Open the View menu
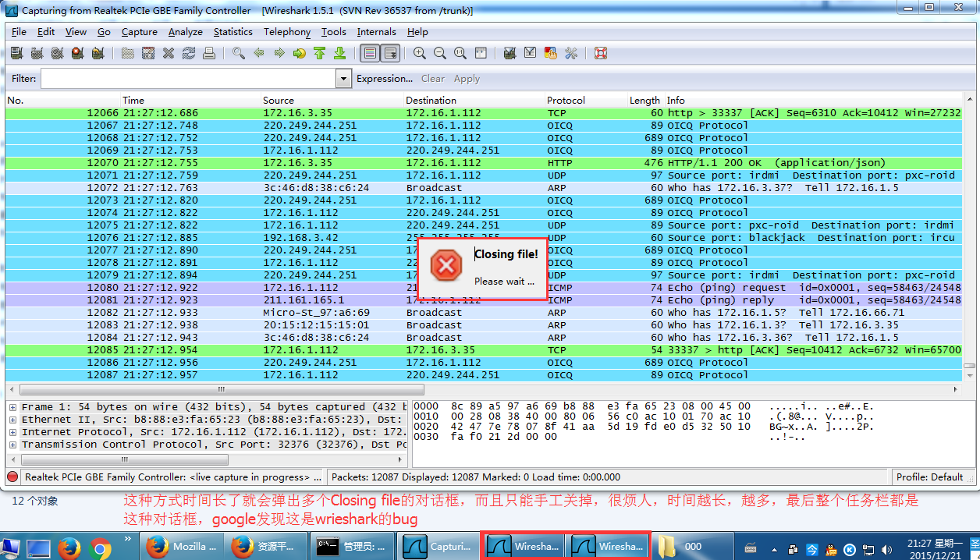This screenshot has height=560, width=980. (x=76, y=32)
